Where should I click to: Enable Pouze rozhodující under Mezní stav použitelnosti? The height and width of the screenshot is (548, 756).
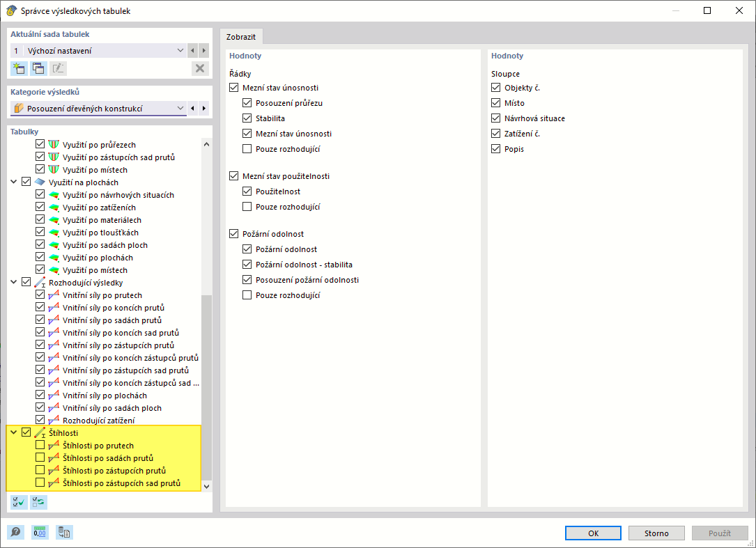pyautogui.click(x=247, y=207)
